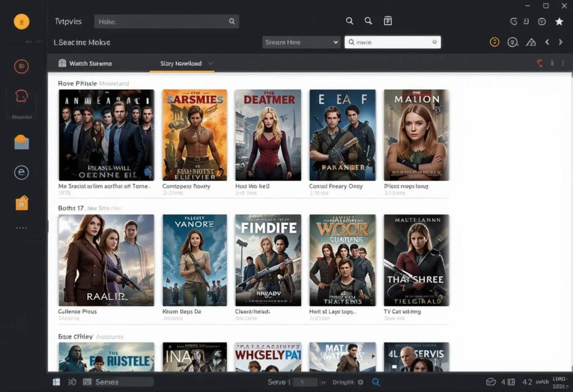Open the SARSMIES movie poster

[x=194, y=135]
